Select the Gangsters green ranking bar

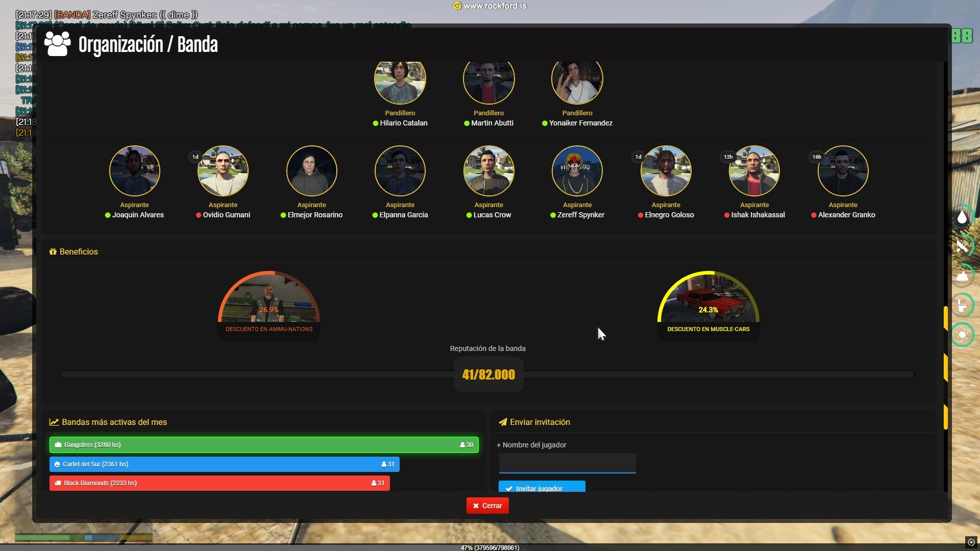pyautogui.click(x=264, y=445)
